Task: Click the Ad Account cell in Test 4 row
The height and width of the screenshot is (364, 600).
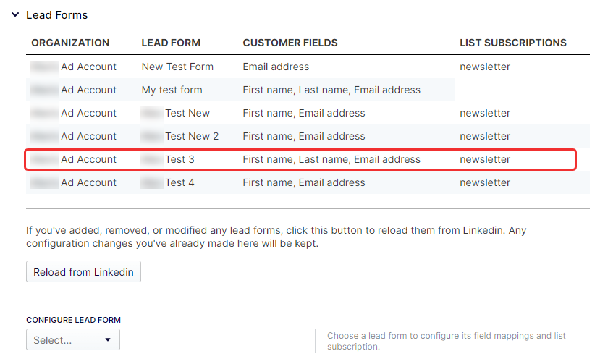Action: click(88, 182)
